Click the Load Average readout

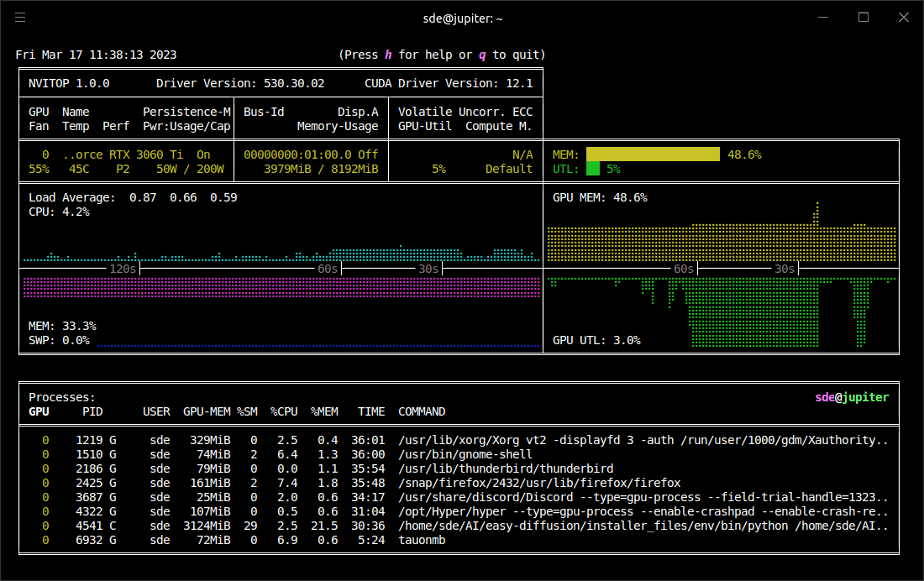coord(133,197)
